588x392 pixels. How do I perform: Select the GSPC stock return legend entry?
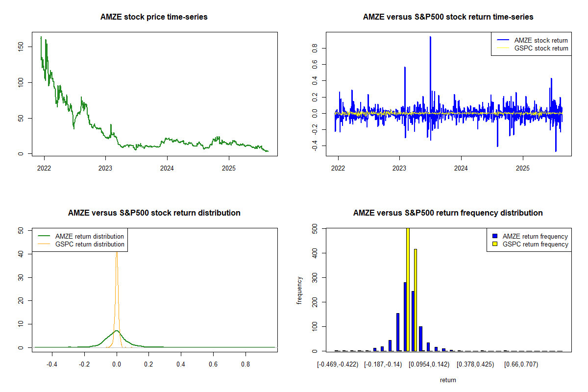tap(540, 49)
